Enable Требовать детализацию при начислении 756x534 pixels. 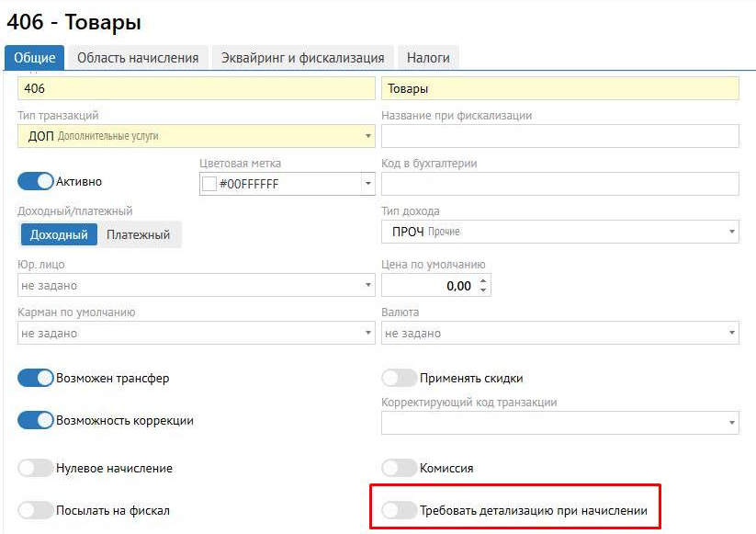(399, 510)
